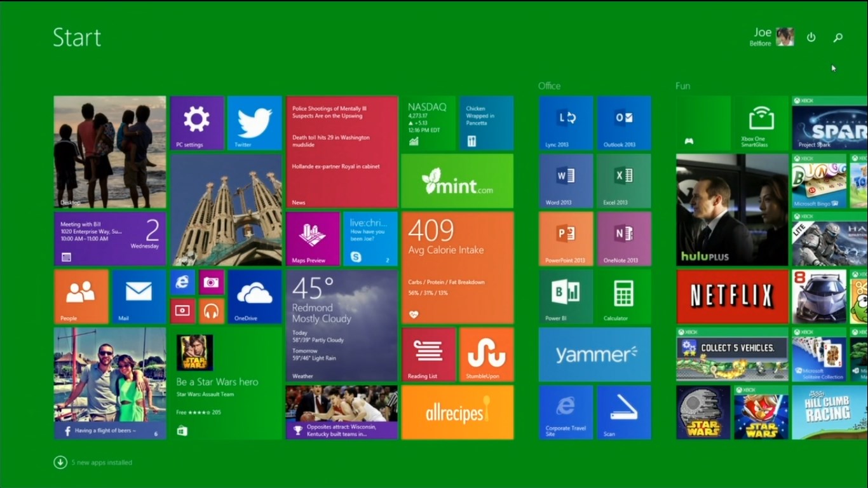Launch the Scan app tile
Viewport: 868px width, 488px height.
click(624, 412)
